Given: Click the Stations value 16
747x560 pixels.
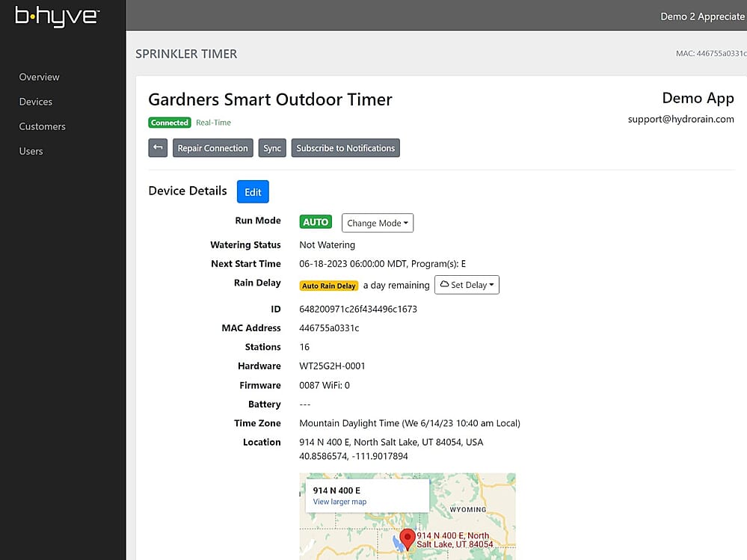Looking at the screenshot, I should 304,347.
